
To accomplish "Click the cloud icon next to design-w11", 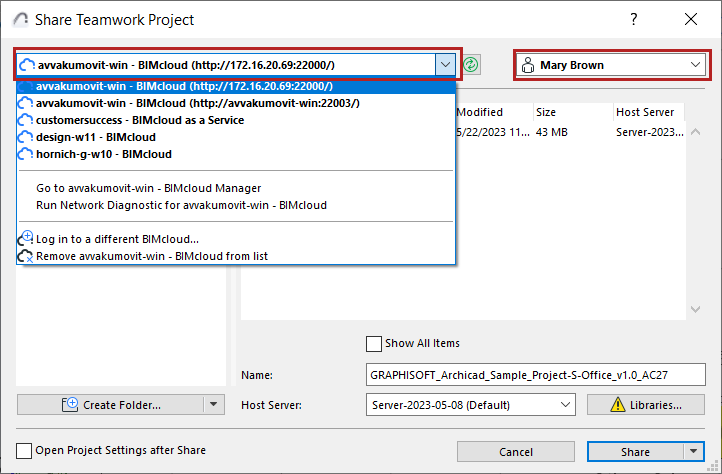I will click(27, 137).
